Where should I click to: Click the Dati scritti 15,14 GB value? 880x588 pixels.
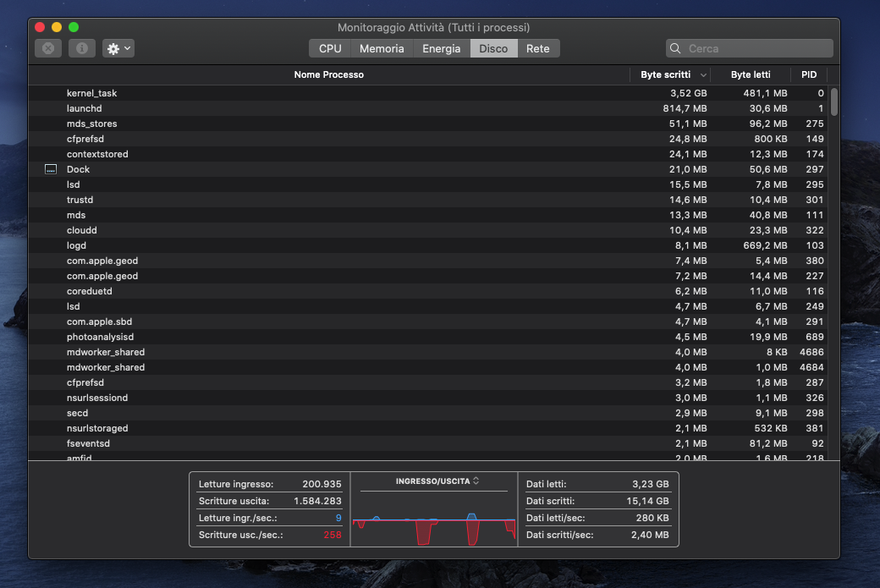pos(647,501)
